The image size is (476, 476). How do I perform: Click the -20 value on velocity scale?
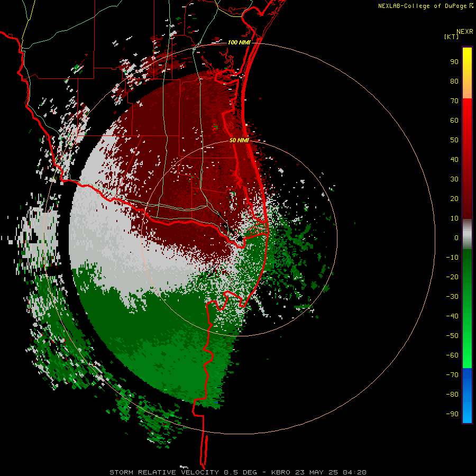click(452, 277)
